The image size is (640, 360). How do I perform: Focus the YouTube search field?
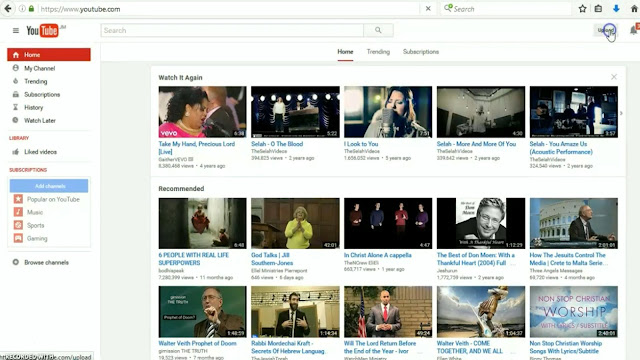(232, 30)
